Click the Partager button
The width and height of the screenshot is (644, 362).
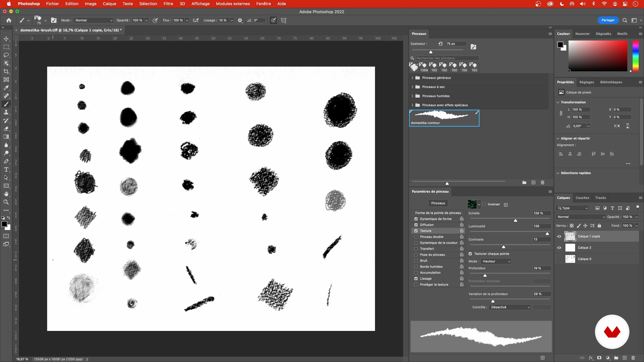tap(608, 20)
